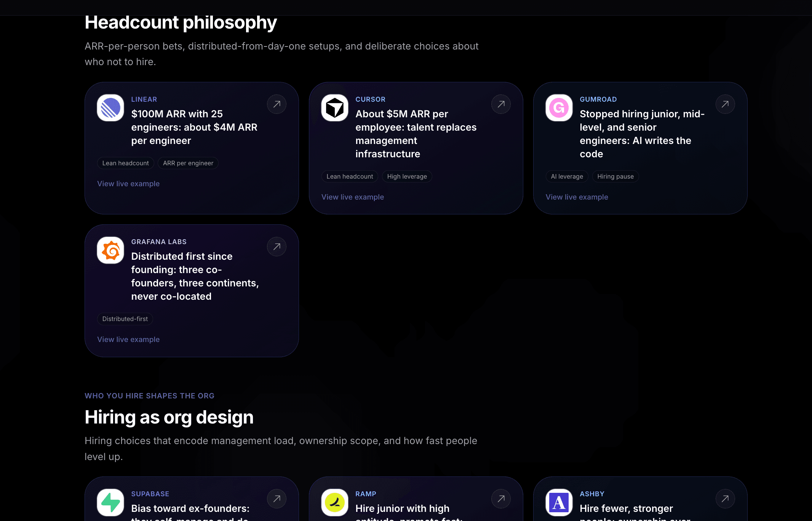Viewport: 812px width, 521px height.
Task: Open the arrow icon on Grafana Labs card
Action: tap(277, 246)
